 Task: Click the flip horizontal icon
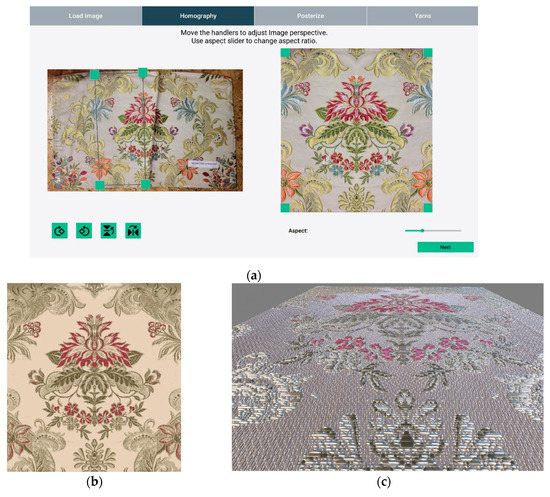[133, 231]
